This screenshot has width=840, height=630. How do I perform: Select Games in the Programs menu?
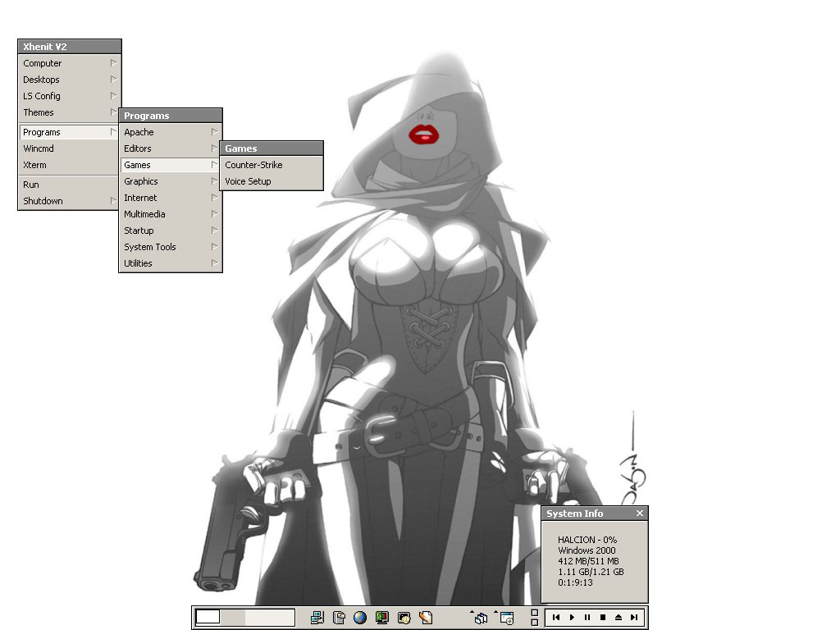click(171, 165)
